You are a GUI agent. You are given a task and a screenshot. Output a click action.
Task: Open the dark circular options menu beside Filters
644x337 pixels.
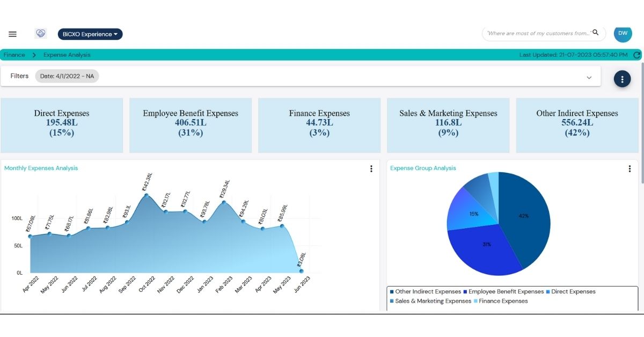point(622,78)
